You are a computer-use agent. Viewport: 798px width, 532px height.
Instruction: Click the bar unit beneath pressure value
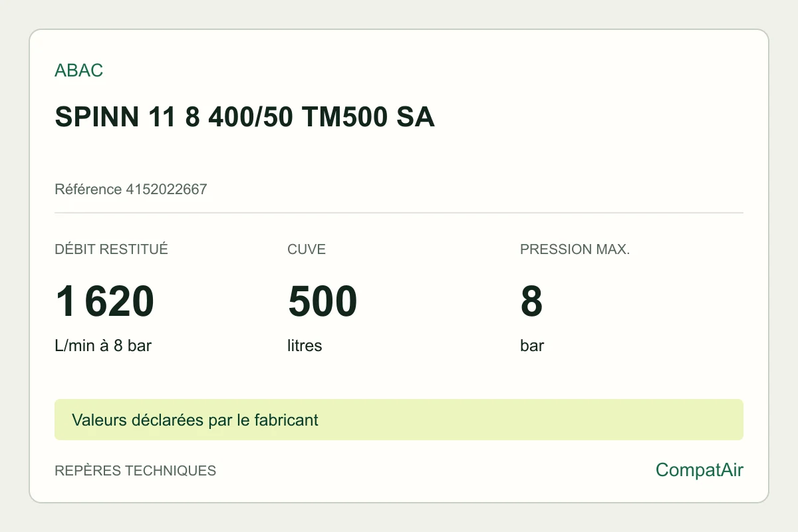pos(532,346)
